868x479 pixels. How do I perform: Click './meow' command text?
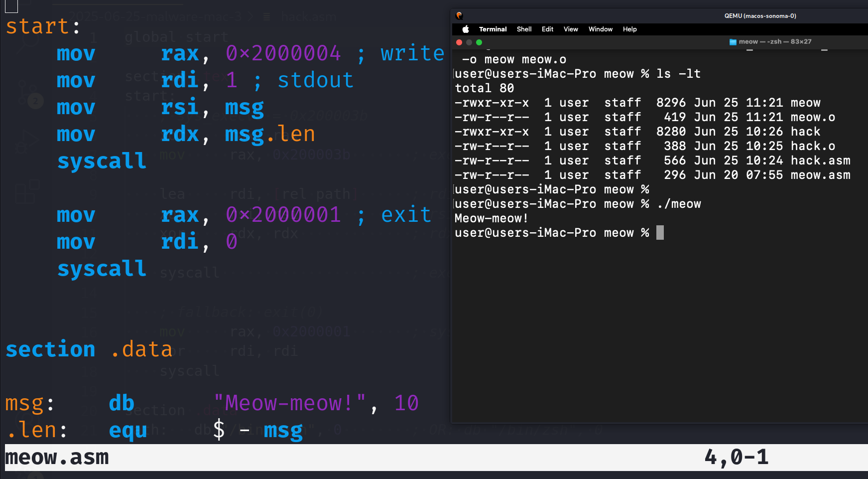[x=679, y=204]
